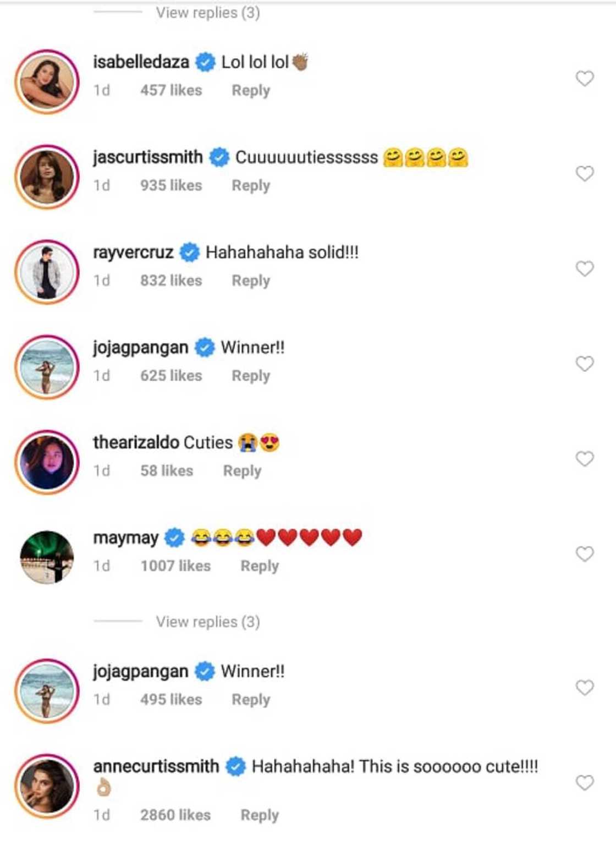Image resolution: width=616 pixels, height=845 pixels.
Task: Reply to isabelledaza's comment
Action: 251,90
